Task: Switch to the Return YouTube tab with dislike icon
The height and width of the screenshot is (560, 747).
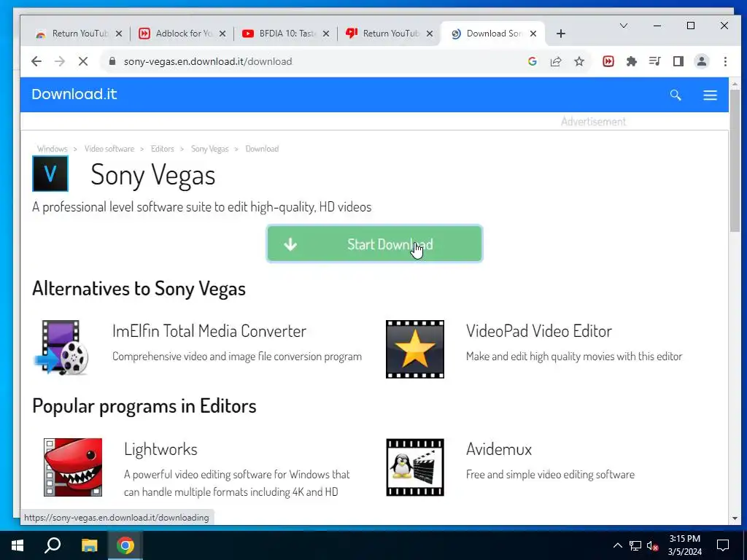Action: click(x=389, y=34)
